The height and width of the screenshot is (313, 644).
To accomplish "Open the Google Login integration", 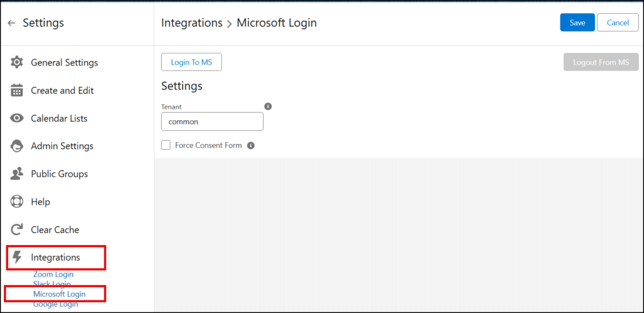I will click(55, 304).
